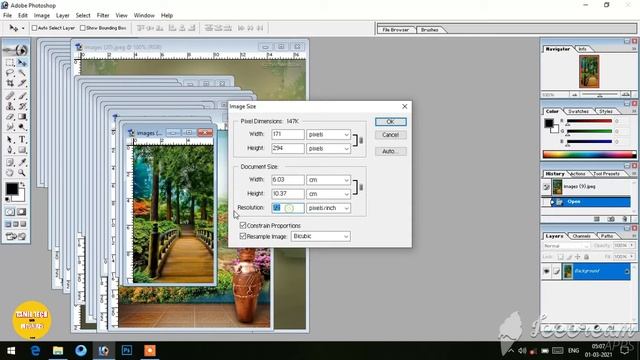Select the Blur tool
The height and width of the screenshot is (360, 640).
click(x=10, y=127)
